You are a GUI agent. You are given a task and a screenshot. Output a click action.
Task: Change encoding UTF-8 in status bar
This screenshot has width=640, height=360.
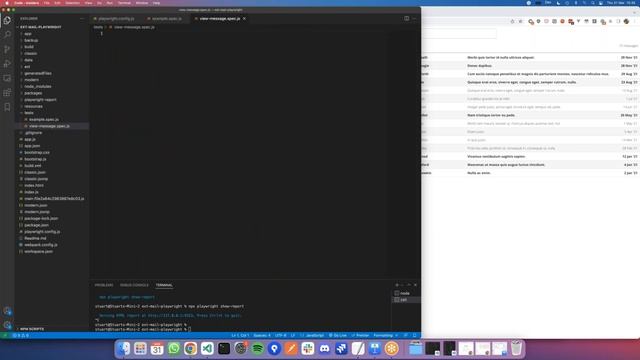(x=280, y=336)
